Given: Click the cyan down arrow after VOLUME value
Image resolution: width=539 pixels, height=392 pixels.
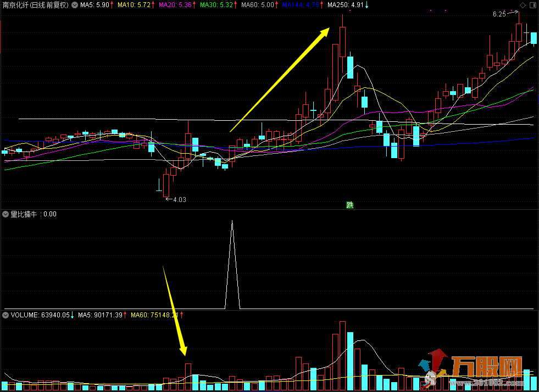Looking at the screenshot, I should (72, 315).
